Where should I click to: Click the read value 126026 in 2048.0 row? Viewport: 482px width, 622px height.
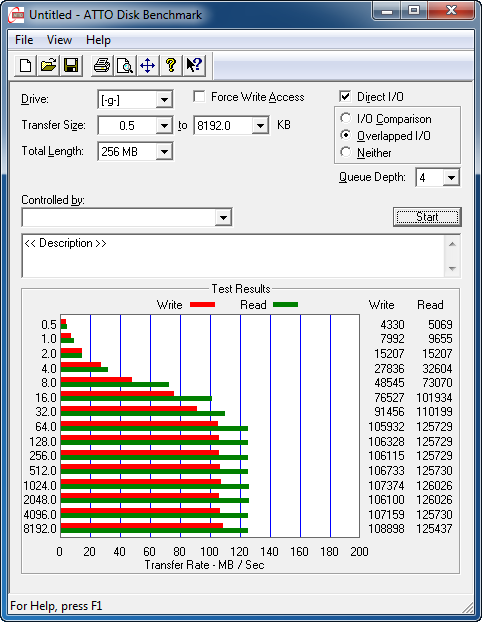click(x=434, y=500)
